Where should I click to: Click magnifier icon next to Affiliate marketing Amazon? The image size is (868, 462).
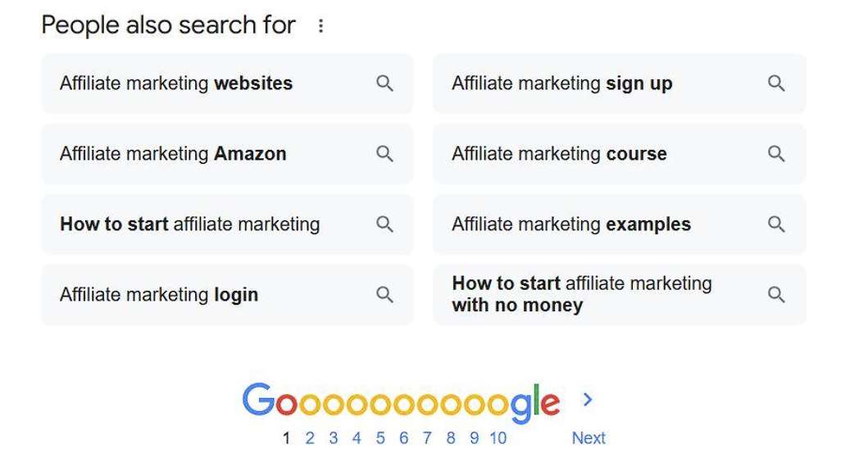pyautogui.click(x=384, y=154)
